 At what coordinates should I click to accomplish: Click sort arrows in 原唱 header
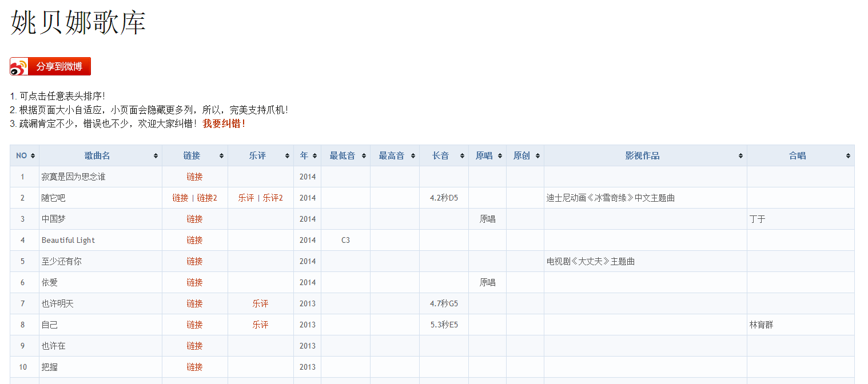[500, 156]
